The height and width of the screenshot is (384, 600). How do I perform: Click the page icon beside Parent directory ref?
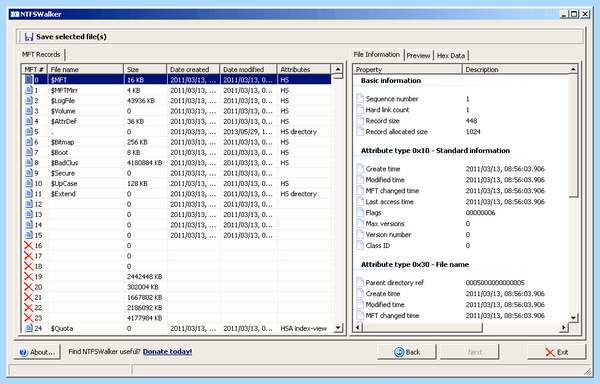[360, 282]
